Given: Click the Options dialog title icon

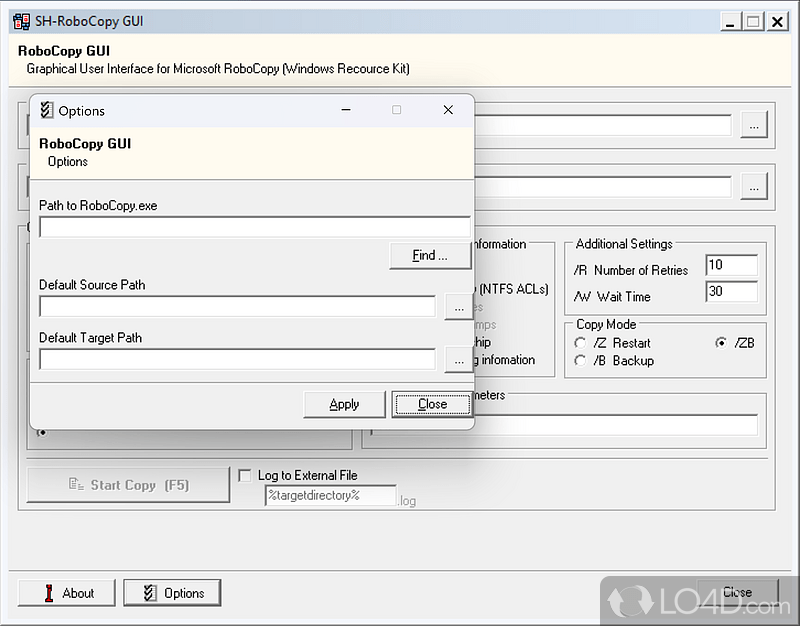Looking at the screenshot, I should pos(46,110).
